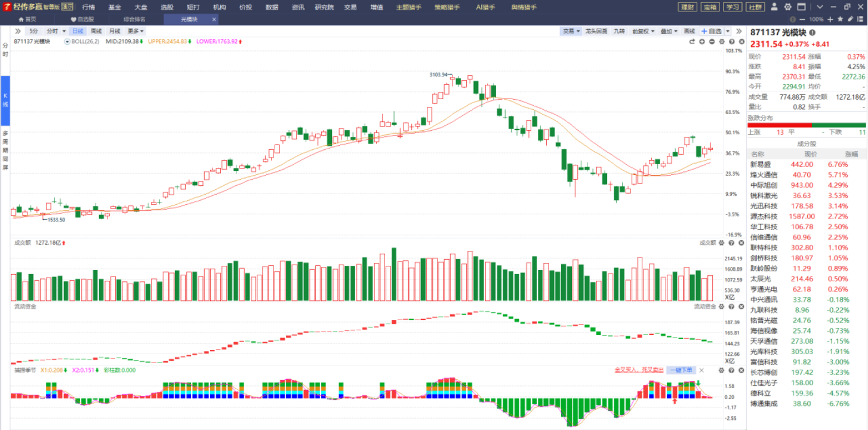Select 新易盛 row in constituent list
Image resolution: width=868 pixels, height=430 pixels.
coord(807,164)
